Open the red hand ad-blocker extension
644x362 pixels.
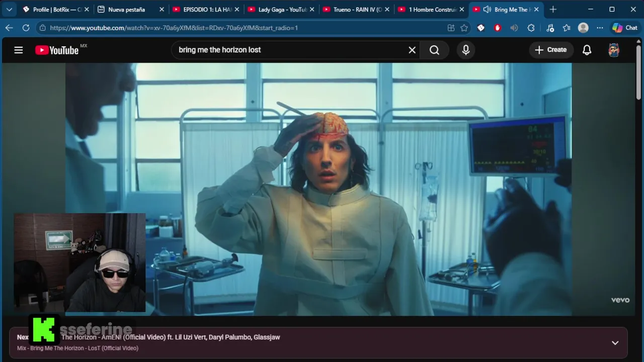[498, 28]
